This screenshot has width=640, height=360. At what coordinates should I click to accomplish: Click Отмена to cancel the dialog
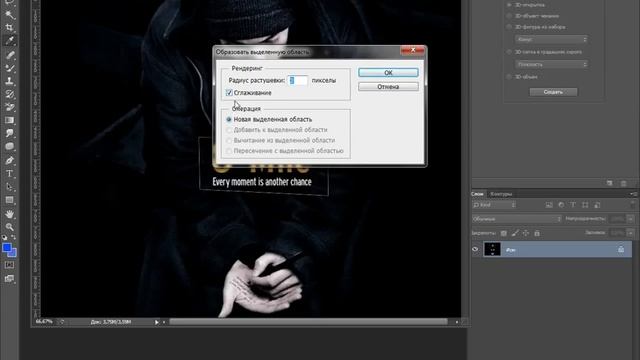click(x=388, y=87)
